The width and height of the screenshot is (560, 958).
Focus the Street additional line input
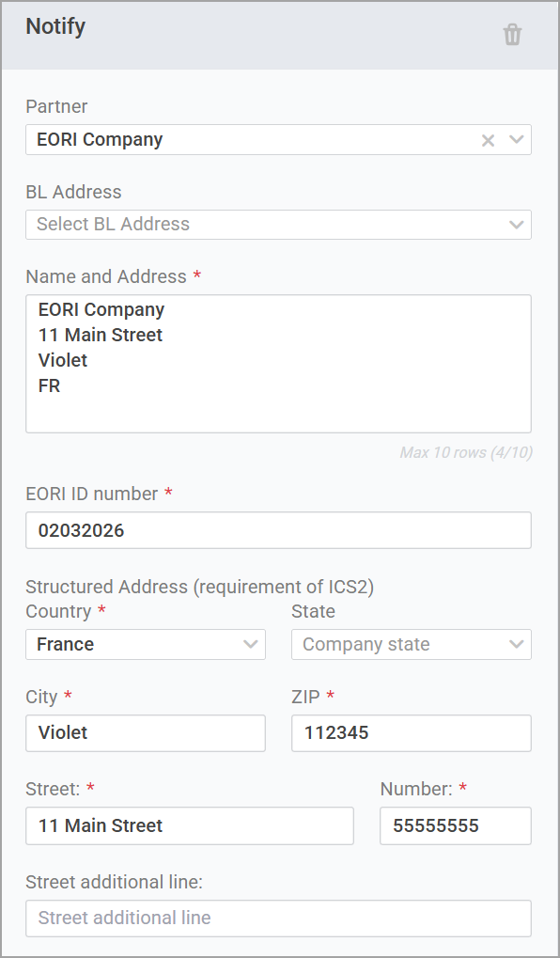click(278, 919)
